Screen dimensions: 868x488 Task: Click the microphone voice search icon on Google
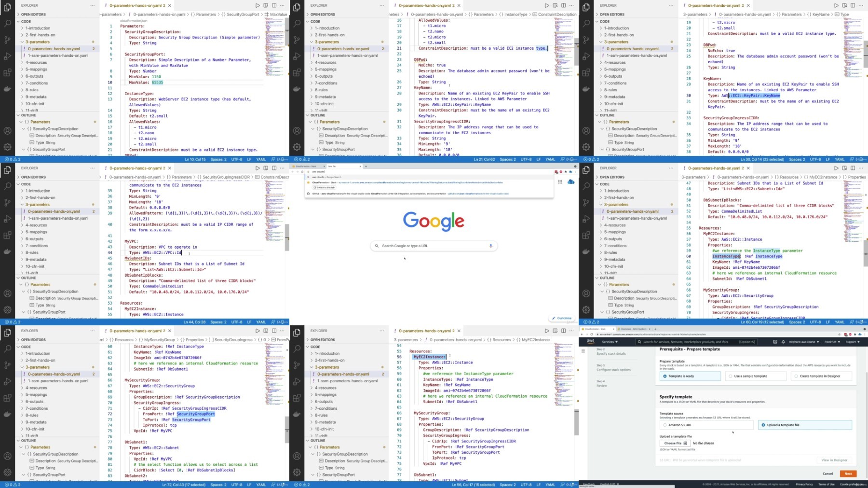coord(491,246)
